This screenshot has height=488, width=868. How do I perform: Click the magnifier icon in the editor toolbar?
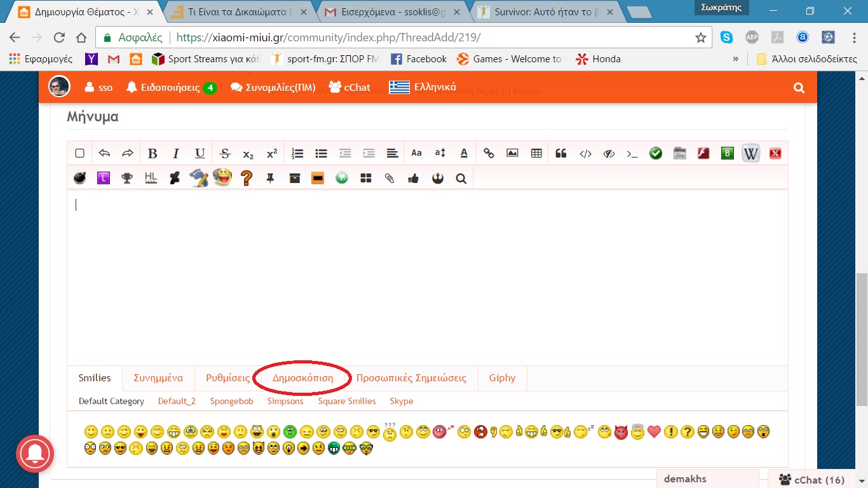coord(461,179)
